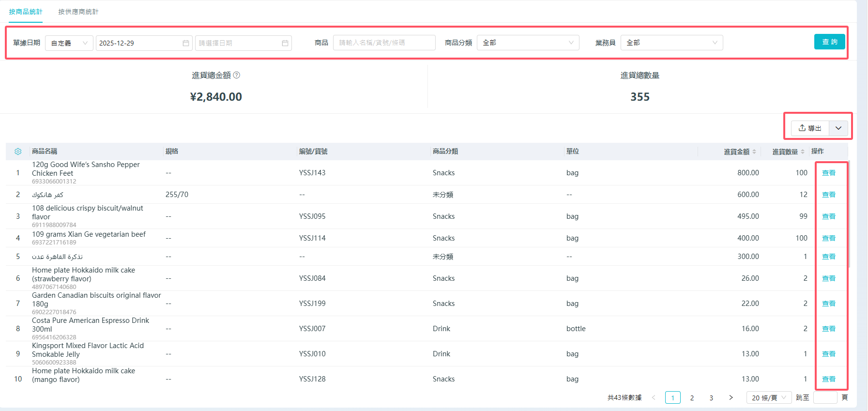The image size is (868, 411).
Task: View details for YSSJ143 chicken feet row
Action: point(829,173)
